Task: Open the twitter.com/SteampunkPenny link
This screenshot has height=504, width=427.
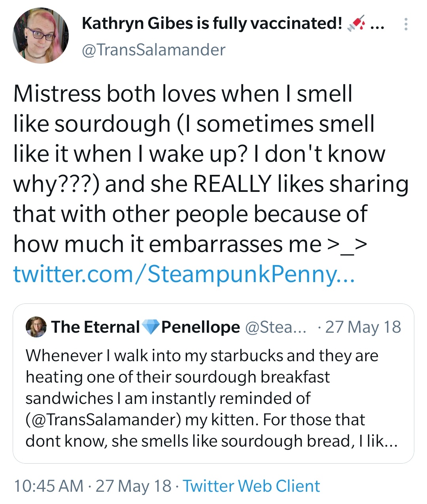Action: click(x=184, y=274)
